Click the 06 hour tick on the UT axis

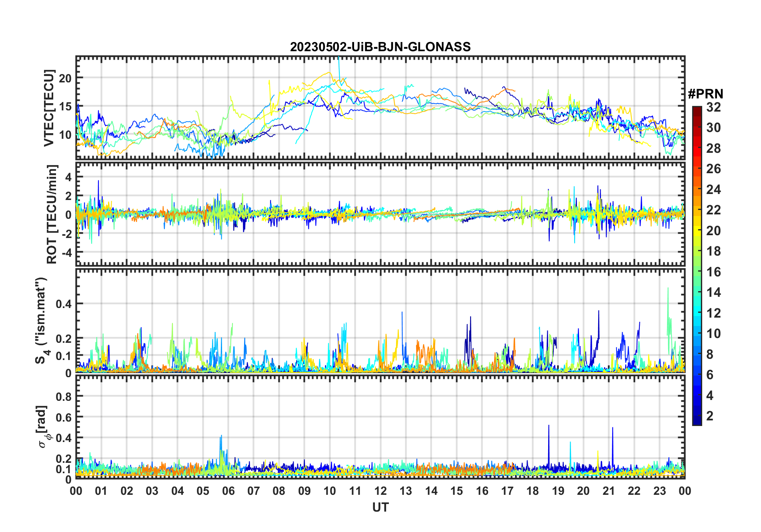[x=228, y=491]
